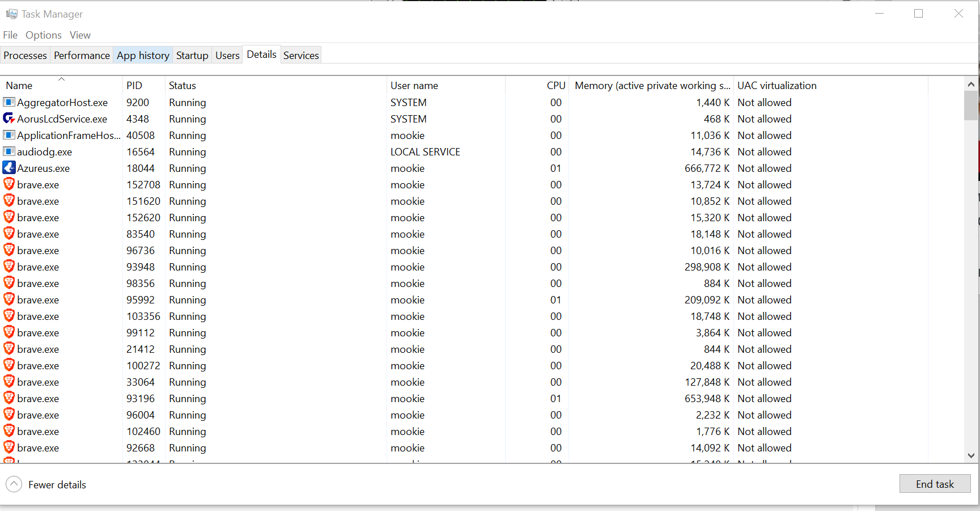Click Brave icon for PID 93948

tap(9, 267)
